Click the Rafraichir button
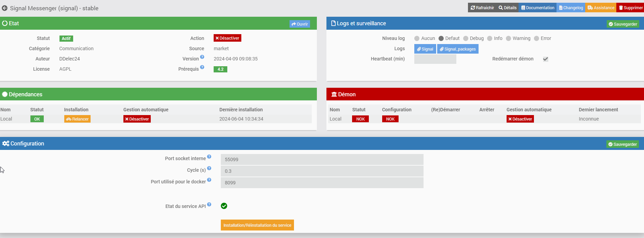Screen dimensions: 644x238 pyautogui.click(x=482, y=8)
